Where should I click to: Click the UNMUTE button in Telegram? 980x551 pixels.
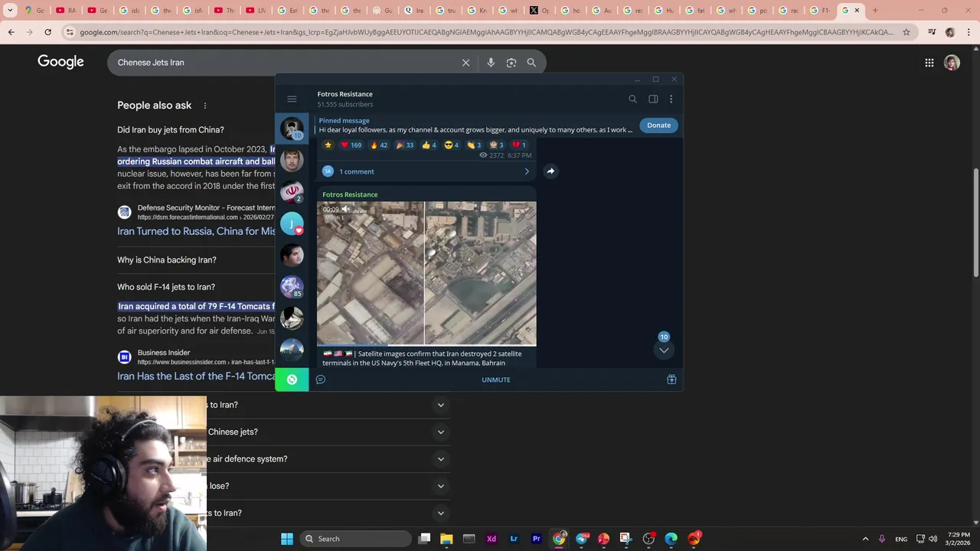(496, 380)
